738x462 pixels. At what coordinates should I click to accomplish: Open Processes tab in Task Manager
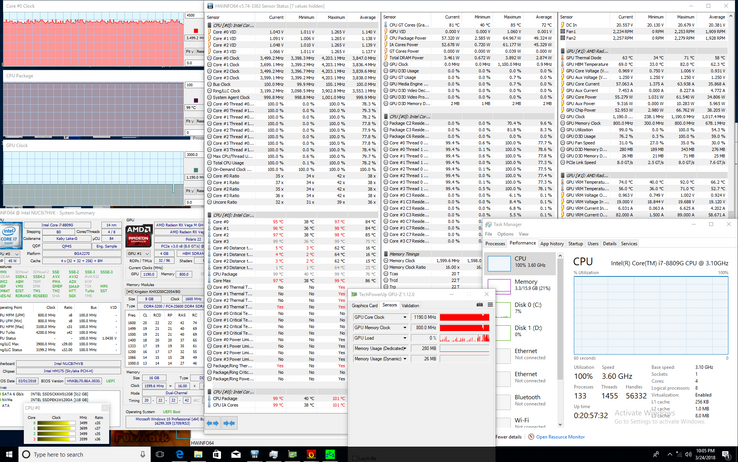[x=495, y=244]
